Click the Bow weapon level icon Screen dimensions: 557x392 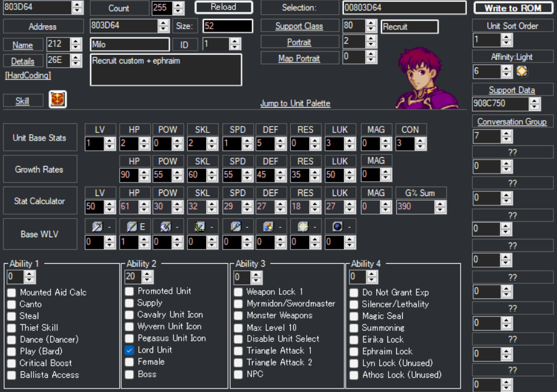point(199,226)
